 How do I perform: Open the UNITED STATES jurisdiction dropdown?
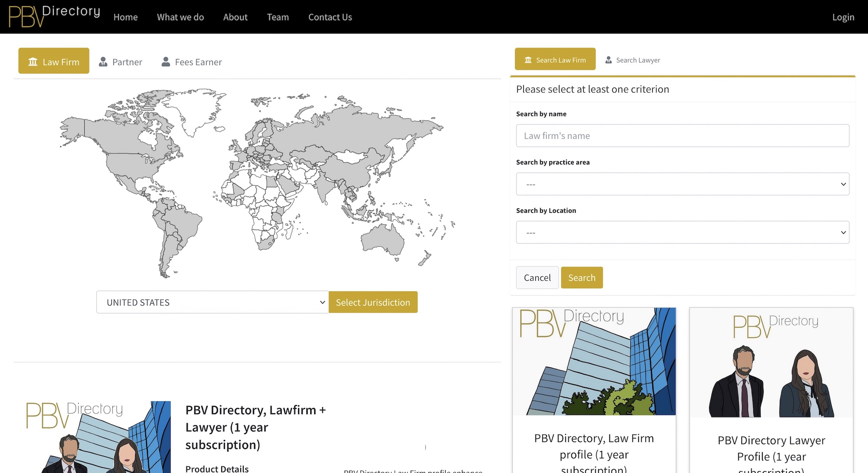pyautogui.click(x=212, y=302)
